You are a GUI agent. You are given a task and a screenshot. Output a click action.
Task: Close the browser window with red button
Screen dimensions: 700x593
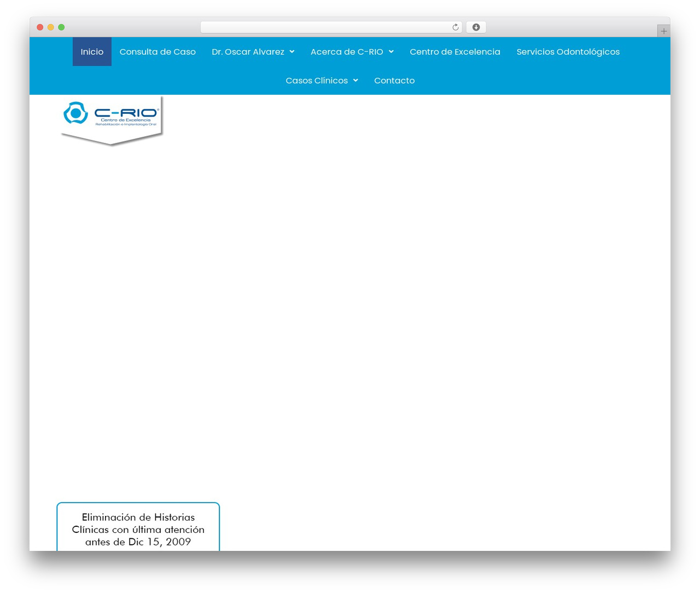(40, 27)
